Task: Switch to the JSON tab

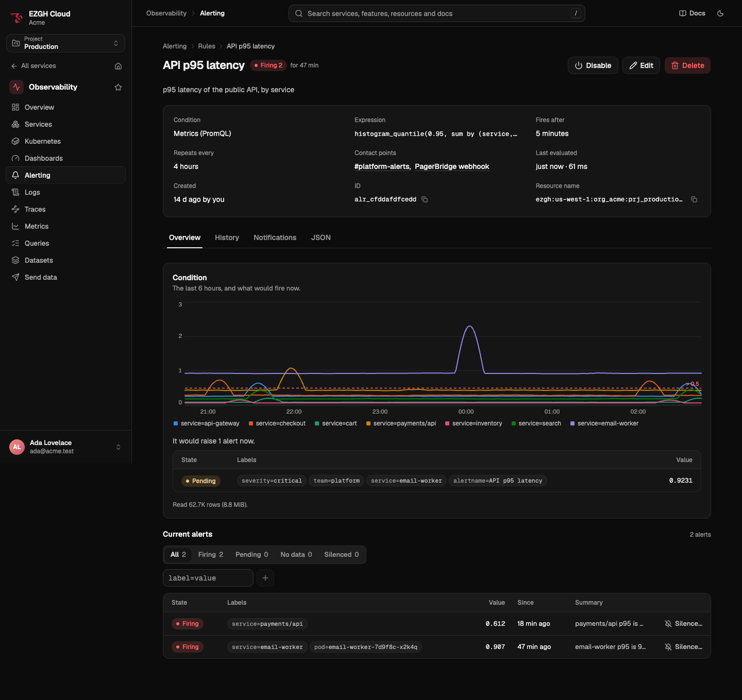Action: pyautogui.click(x=321, y=237)
